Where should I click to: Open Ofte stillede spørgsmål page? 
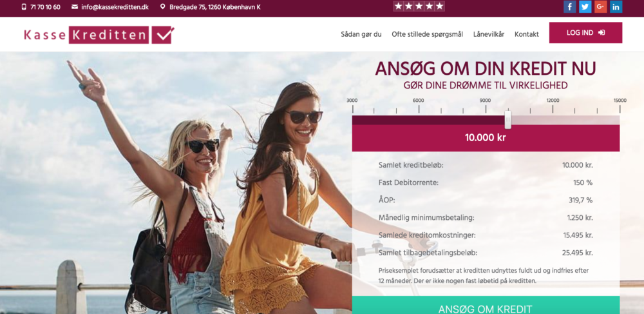(x=427, y=35)
